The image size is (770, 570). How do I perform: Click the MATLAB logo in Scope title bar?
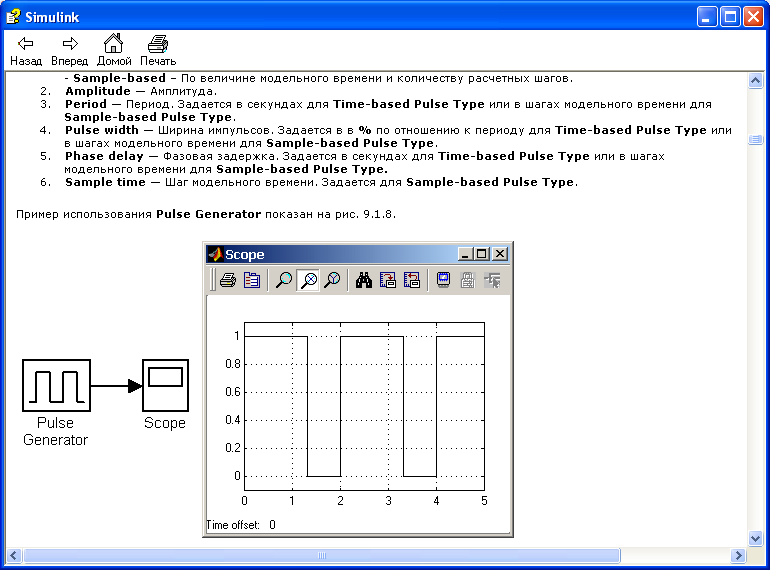coord(215,254)
